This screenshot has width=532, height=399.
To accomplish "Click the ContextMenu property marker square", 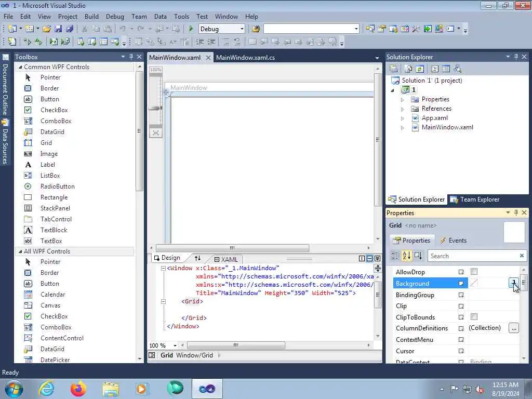I will [x=461, y=340].
